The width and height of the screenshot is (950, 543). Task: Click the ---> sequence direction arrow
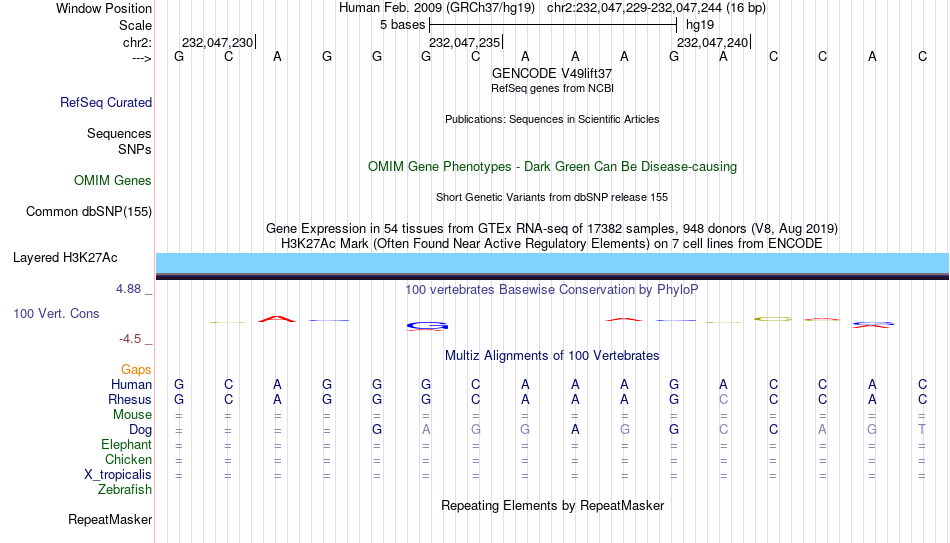(x=142, y=58)
